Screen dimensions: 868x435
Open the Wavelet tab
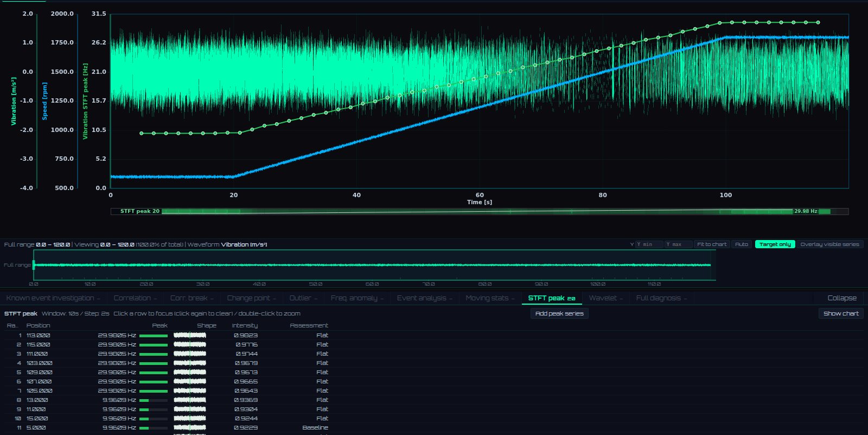point(605,298)
